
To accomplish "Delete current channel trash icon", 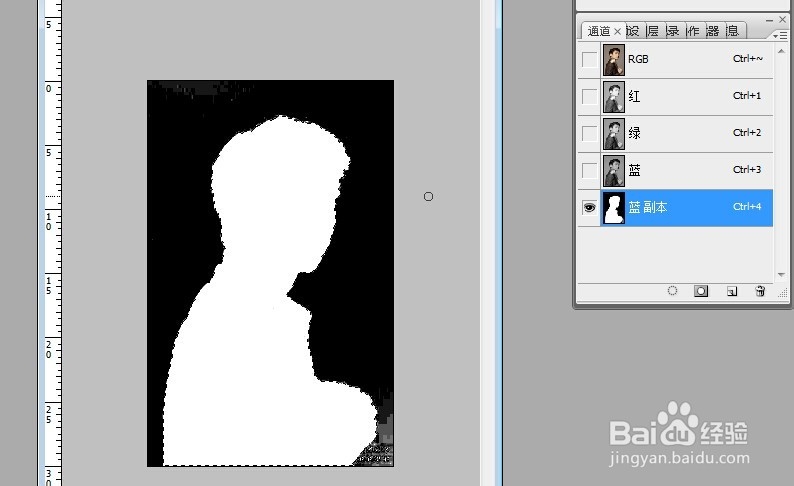I will pyautogui.click(x=760, y=291).
